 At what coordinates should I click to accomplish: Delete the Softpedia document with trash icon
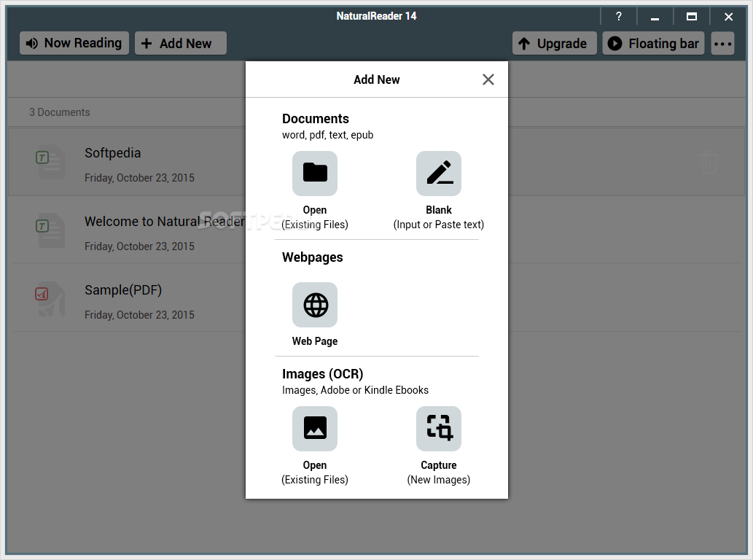[x=709, y=161]
